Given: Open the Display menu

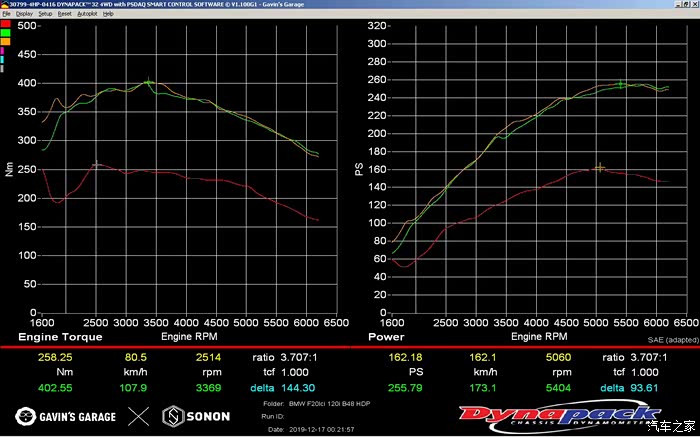Looking at the screenshot, I should tap(24, 14).
